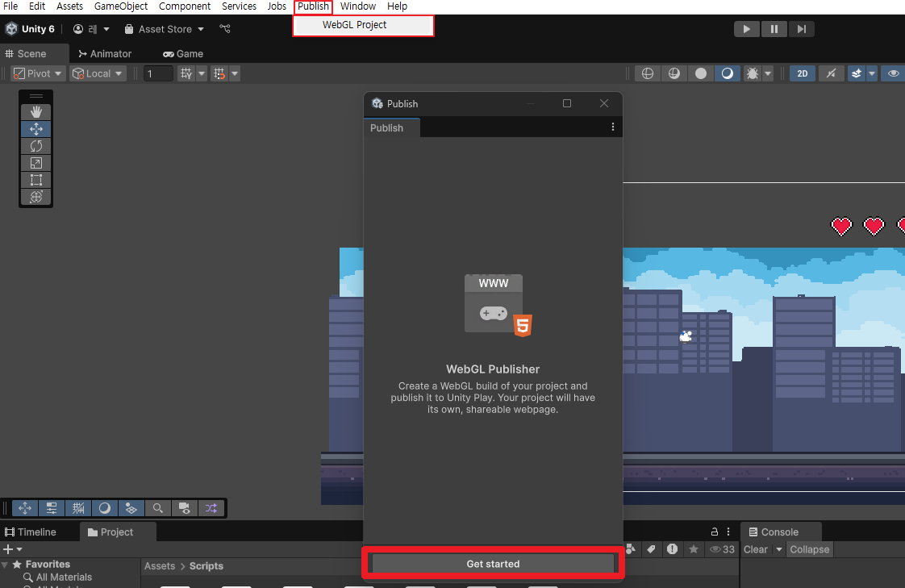Image resolution: width=905 pixels, height=588 pixels.
Task: Click the magnifier search icon in bottom toolbar
Action: pyautogui.click(x=157, y=508)
